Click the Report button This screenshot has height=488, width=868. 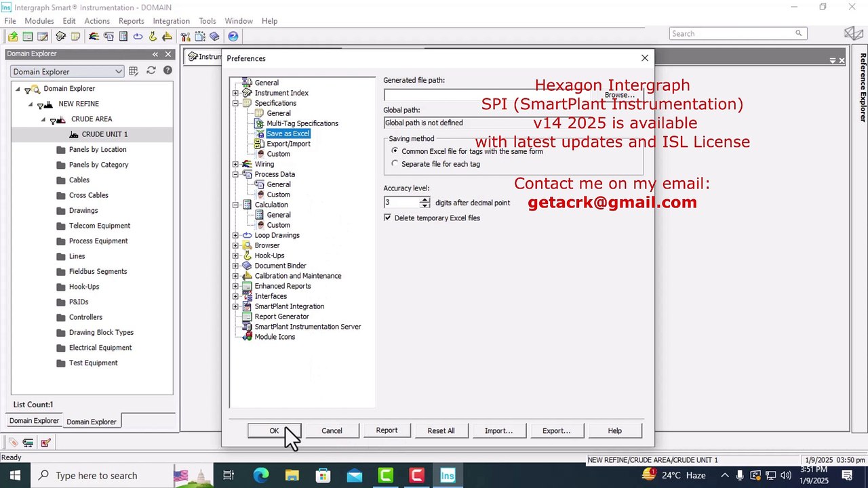387,430
